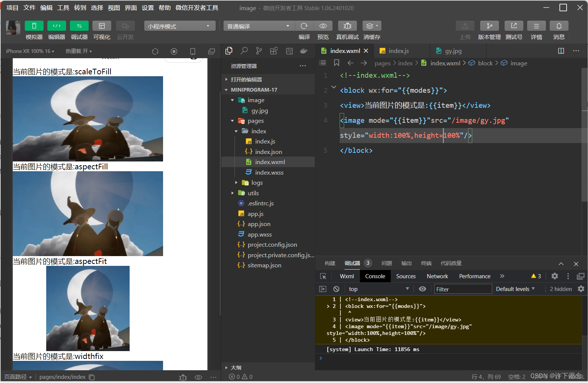The image size is (588, 383).
Task: Switch to the 终端 panel tab
Action: (426, 263)
